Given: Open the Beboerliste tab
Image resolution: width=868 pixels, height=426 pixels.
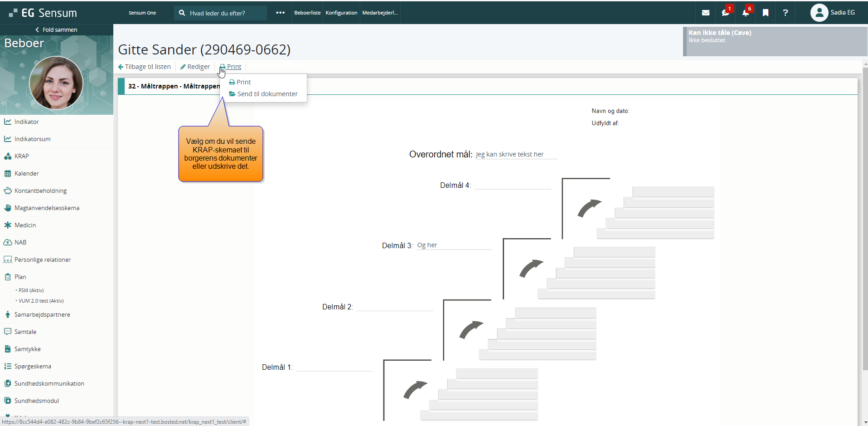Looking at the screenshot, I should coord(307,13).
